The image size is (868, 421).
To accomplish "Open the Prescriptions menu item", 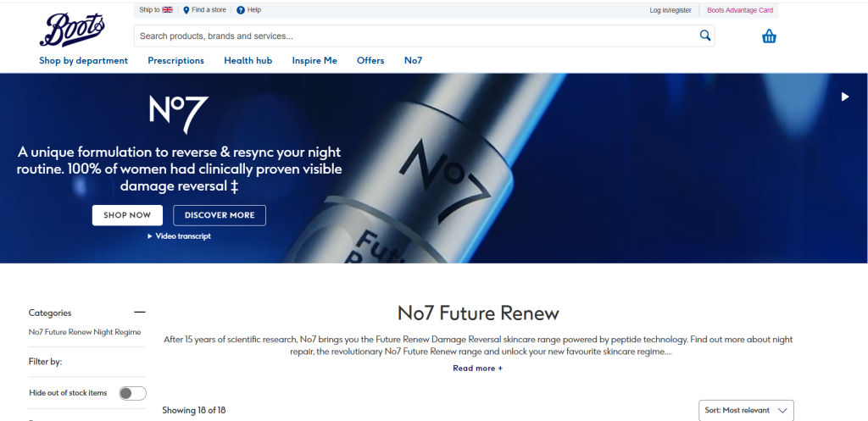I will coord(176,61).
